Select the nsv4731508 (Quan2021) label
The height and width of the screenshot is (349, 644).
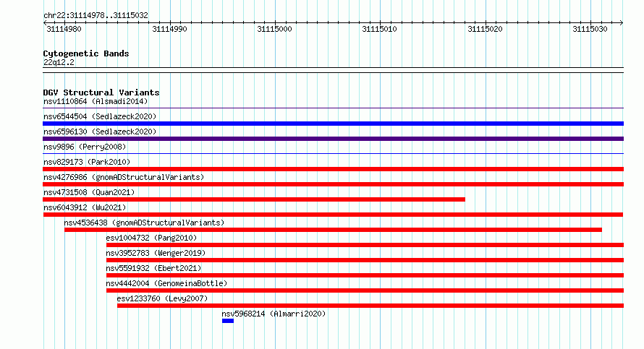click(x=89, y=192)
